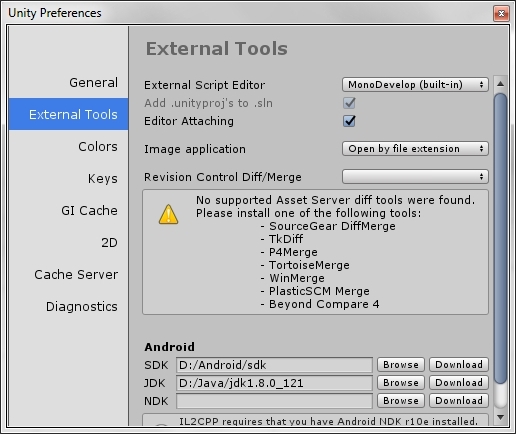Screen dimensions: 516x434
Task: Open the Keys preferences section
Action: [x=102, y=178]
